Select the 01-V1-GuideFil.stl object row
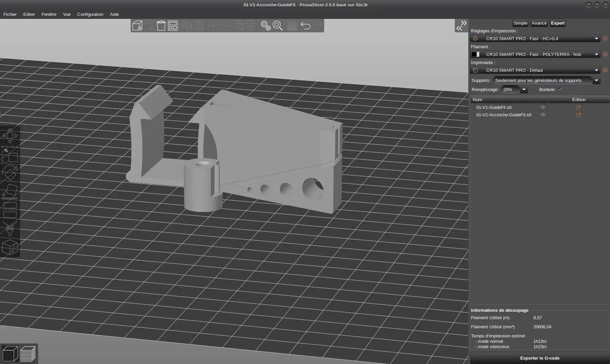610x364 pixels. [539, 107]
